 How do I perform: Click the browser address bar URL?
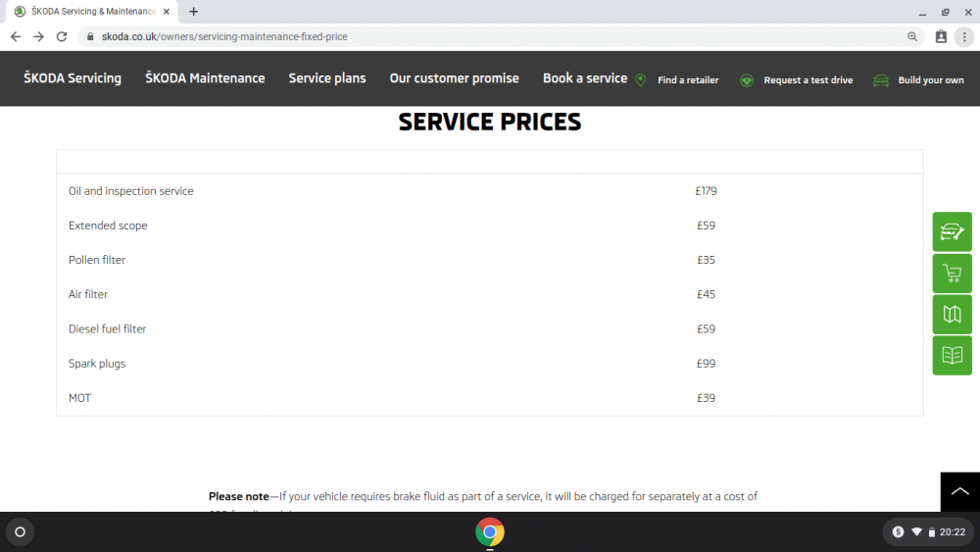pyautogui.click(x=224, y=37)
